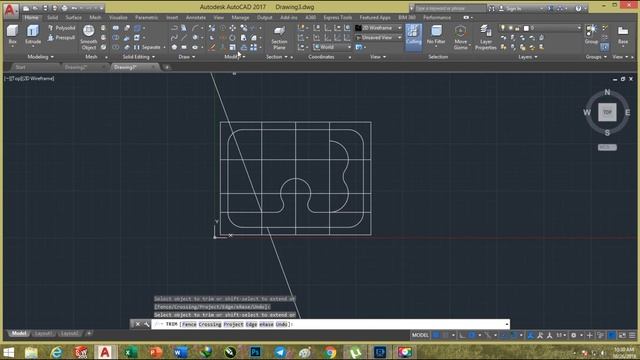Select the Extrude tool

tap(33, 34)
